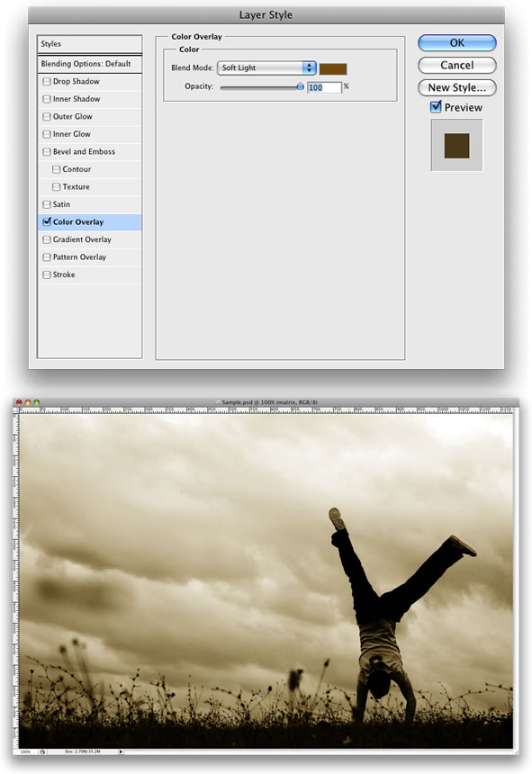Toggle the Preview checkbox
532x774 pixels.
click(436, 106)
